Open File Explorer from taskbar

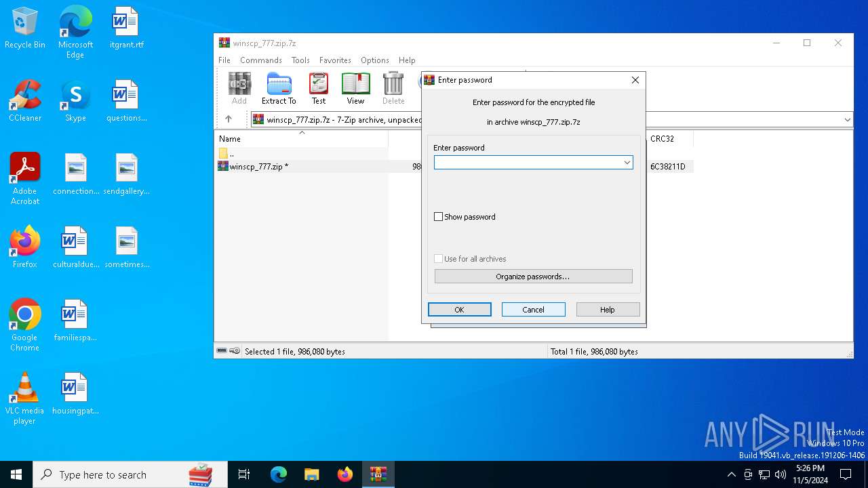click(312, 474)
